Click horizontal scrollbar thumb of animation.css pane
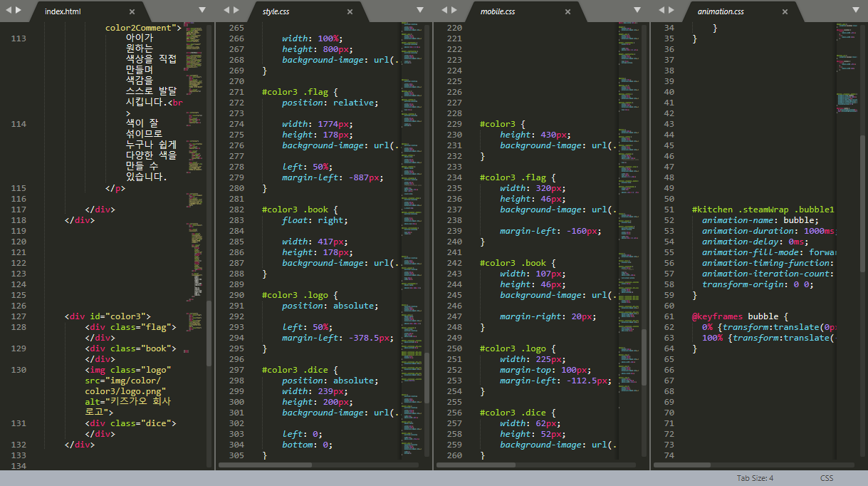This screenshot has height=486, width=868. tap(682, 465)
